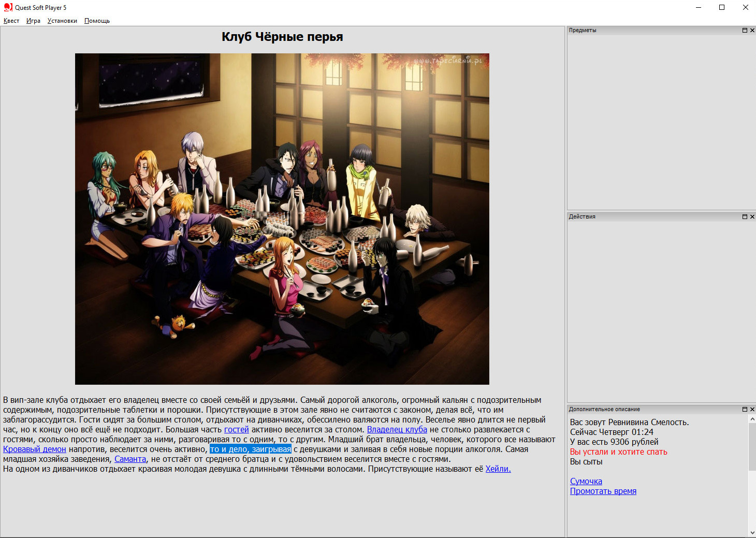Click the highlighted text то и дело, заигрывая

tap(251, 449)
